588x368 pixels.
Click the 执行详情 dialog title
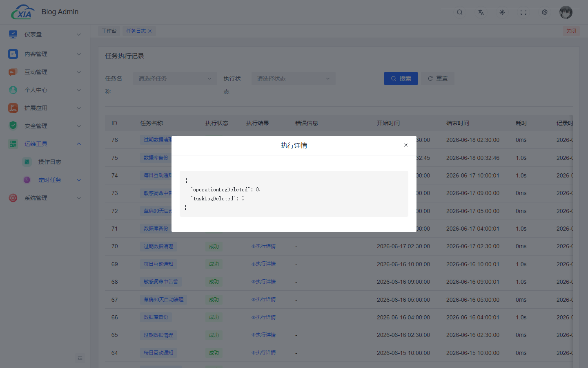tap(294, 146)
